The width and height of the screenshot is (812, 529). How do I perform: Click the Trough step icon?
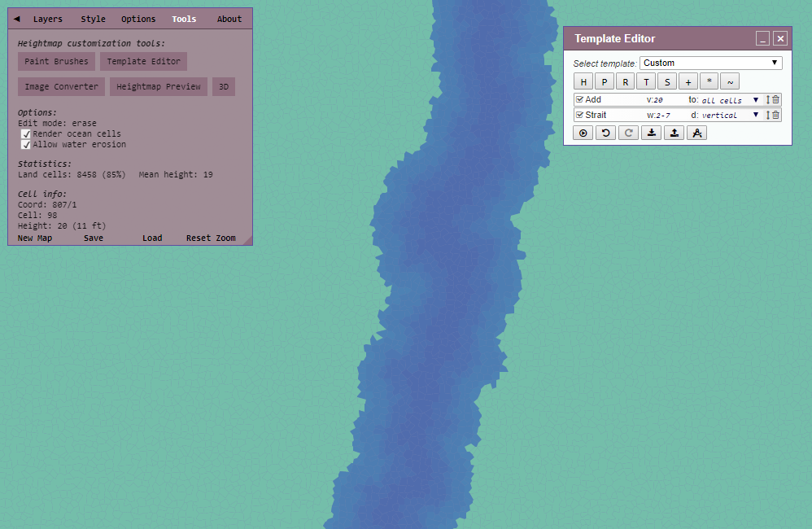pyautogui.click(x=646, y=81)
